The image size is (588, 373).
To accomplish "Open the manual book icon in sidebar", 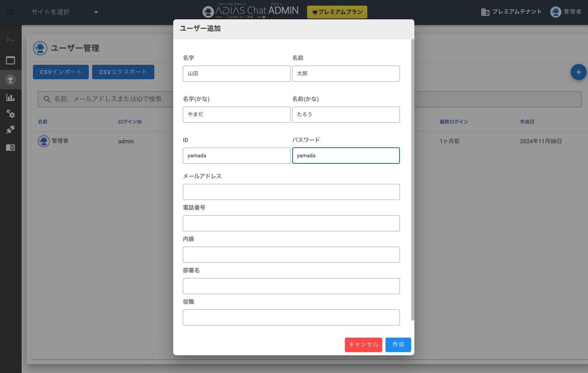I will click(11, 147).
